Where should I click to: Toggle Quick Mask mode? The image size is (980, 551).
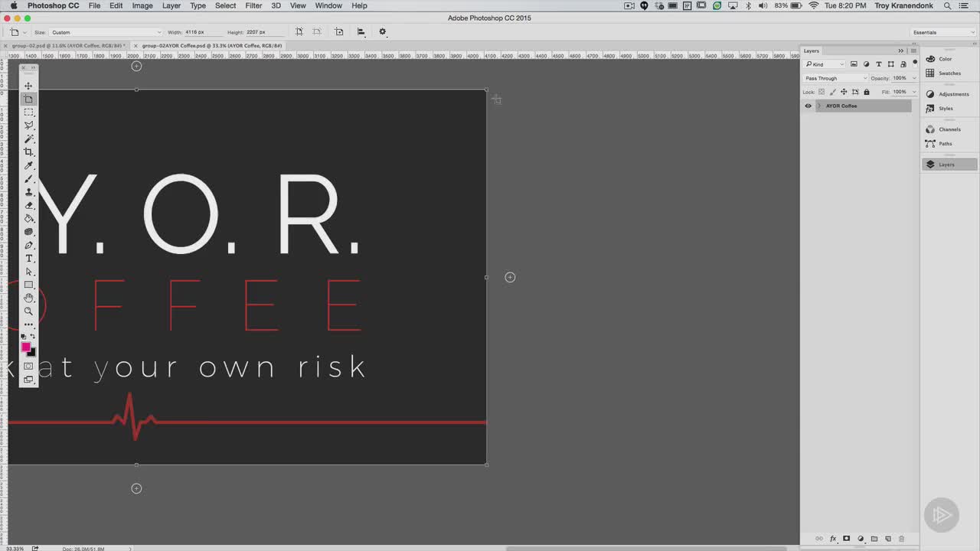tap(28, 366)
